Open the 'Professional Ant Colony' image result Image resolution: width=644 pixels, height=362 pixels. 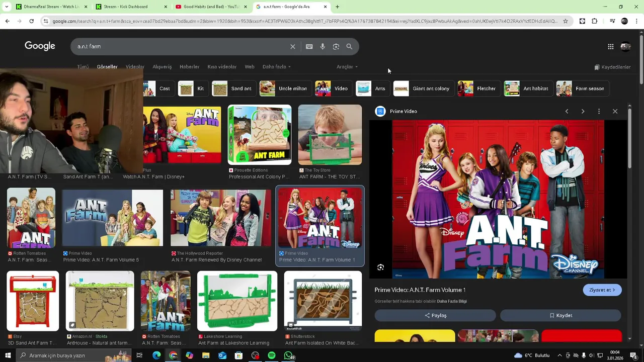pos(260,135)
